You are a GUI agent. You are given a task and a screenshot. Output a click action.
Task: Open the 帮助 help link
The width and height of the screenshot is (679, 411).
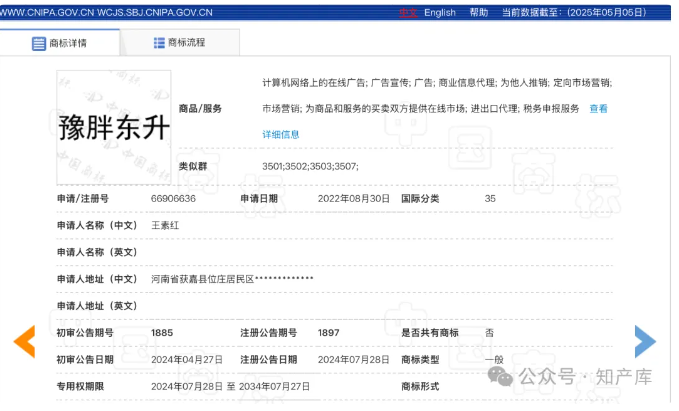[479, 13]
